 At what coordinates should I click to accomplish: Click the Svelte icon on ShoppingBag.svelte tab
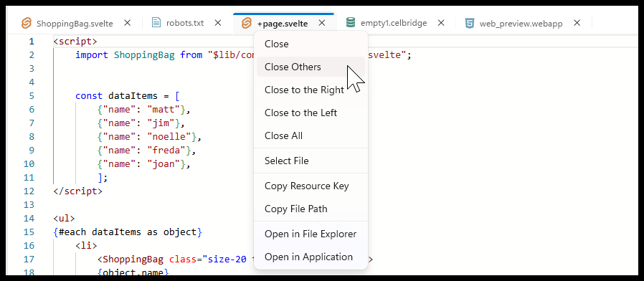click(27, 23)
